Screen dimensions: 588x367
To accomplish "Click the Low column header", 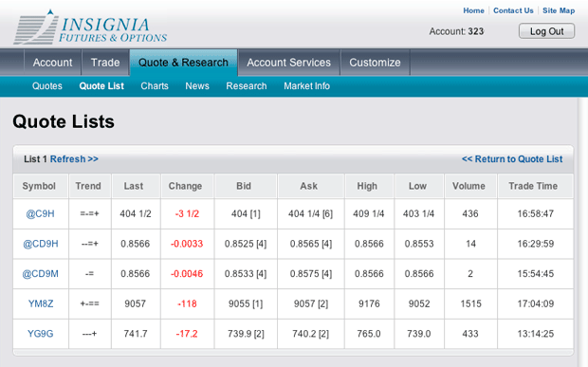I will pos(419,186).
